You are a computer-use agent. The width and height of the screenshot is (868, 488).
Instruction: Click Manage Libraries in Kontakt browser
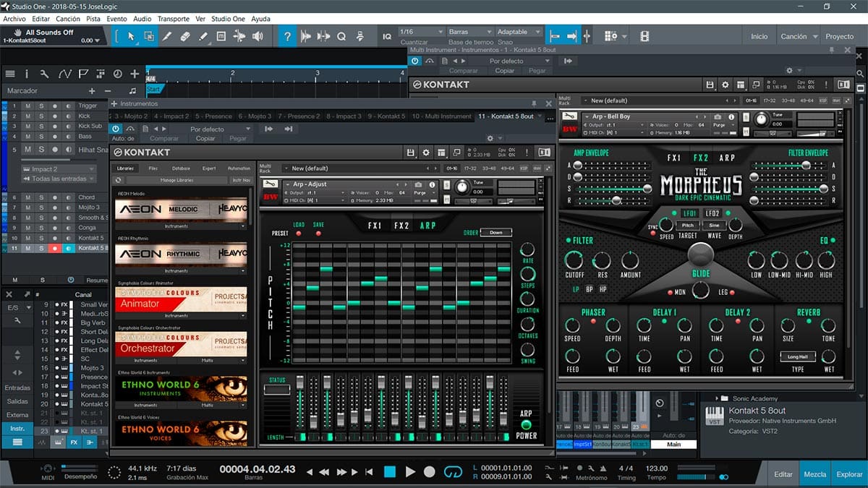coord(177,179)
